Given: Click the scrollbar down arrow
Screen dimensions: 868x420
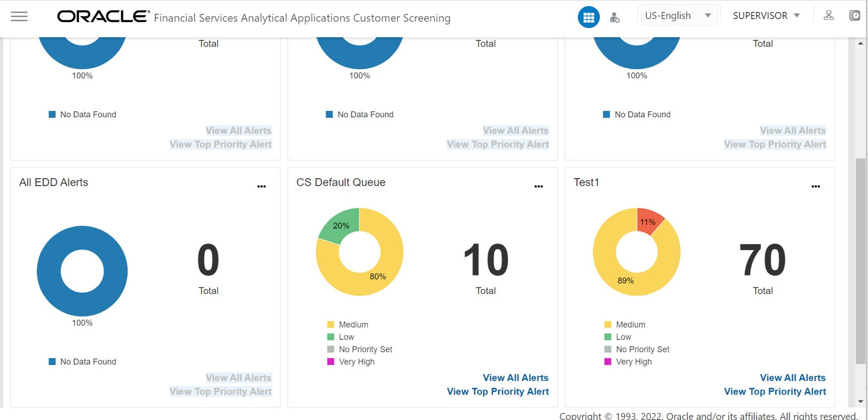Looking at the screenshot, I should [860, 401].
